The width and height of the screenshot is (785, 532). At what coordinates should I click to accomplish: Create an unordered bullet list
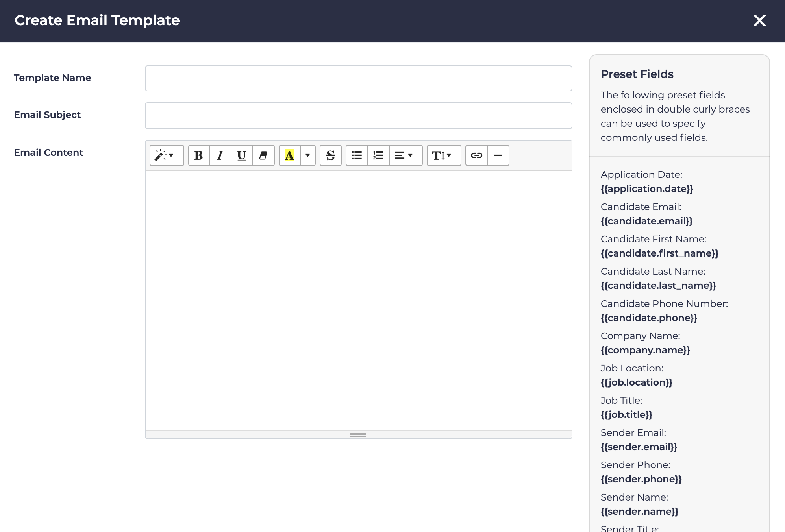(356, 155)
